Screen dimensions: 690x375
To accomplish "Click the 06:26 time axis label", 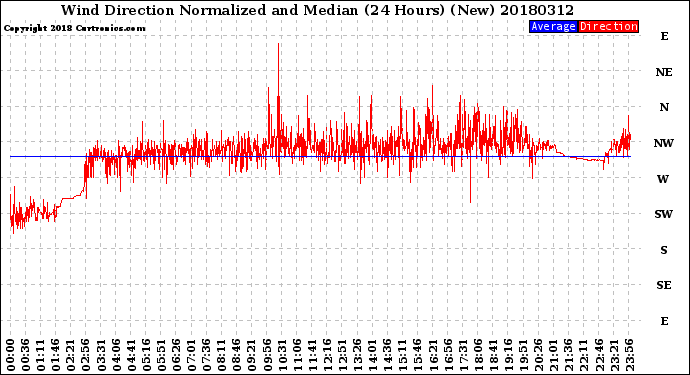I will coord(176,355).
